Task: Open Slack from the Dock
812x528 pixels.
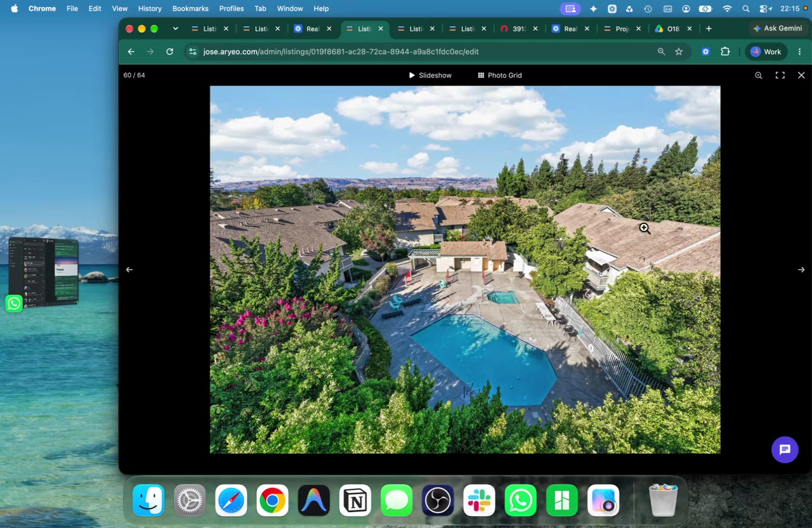Action: click(479, 501)
